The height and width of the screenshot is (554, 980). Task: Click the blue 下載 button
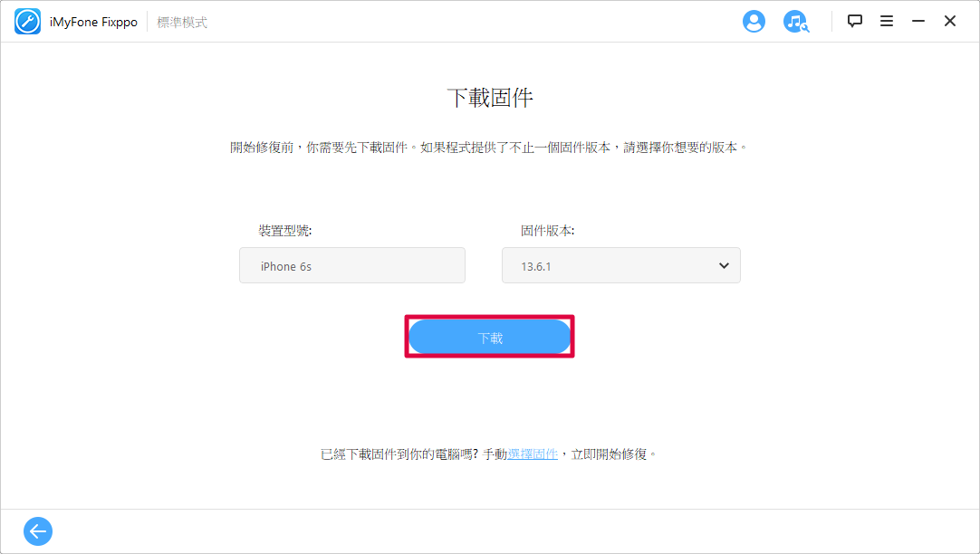(x=490, y=338)
